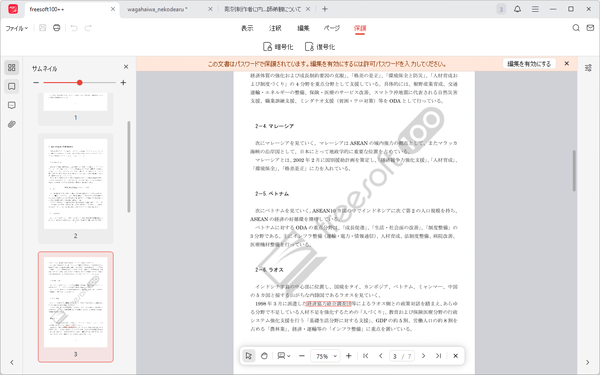
Task: Click the print icon
Action: 57,28
